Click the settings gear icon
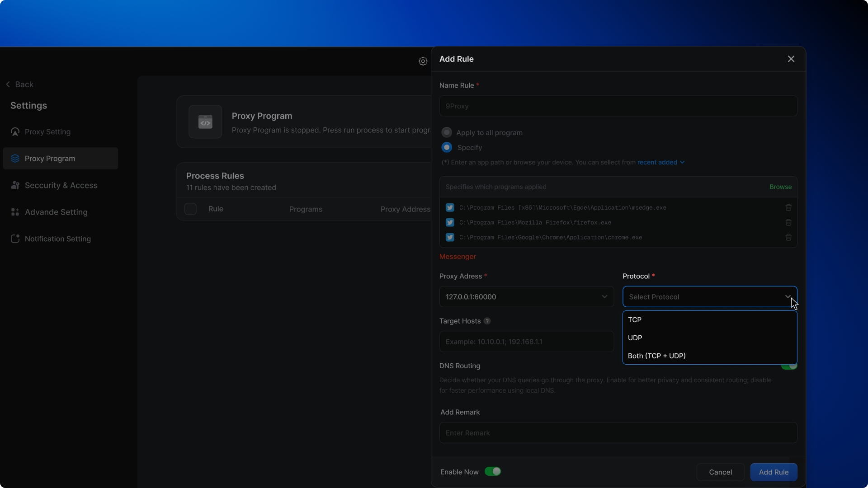868x488 pixels. 423,61
